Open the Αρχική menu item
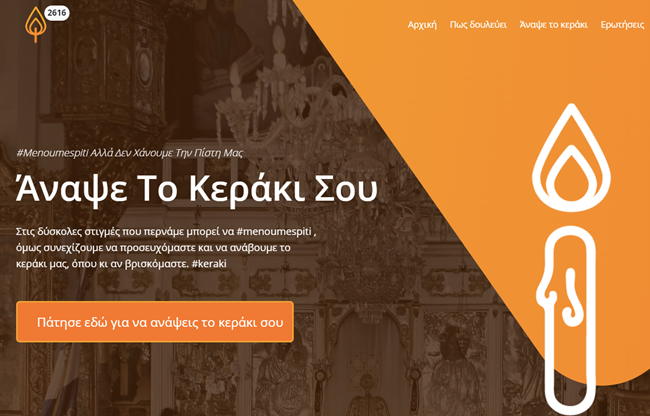The width and height of the screenshot is (650, 416). pos(422,25)
